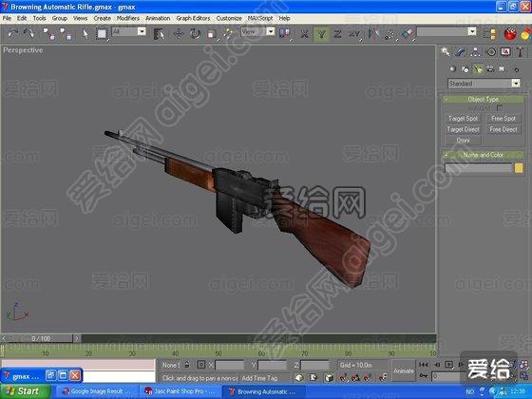The height and width of the screenshot is (399, 532).
Task: Open the Standard light category dropdown
Action: coord(484,84)
